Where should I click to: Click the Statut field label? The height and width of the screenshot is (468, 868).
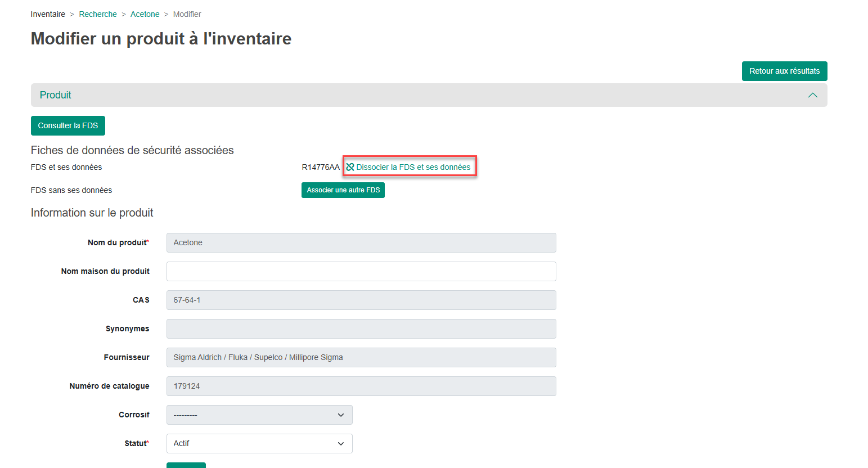(x=137, y=443)
